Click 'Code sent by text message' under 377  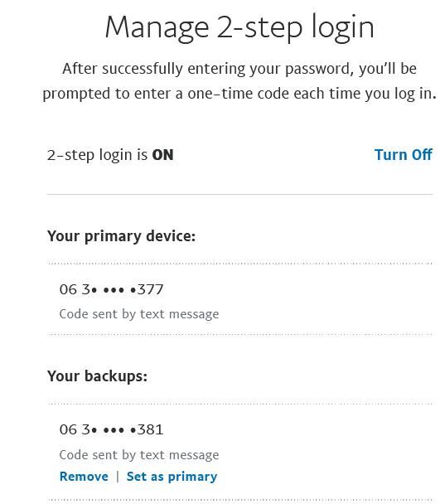tap(139, 314)
